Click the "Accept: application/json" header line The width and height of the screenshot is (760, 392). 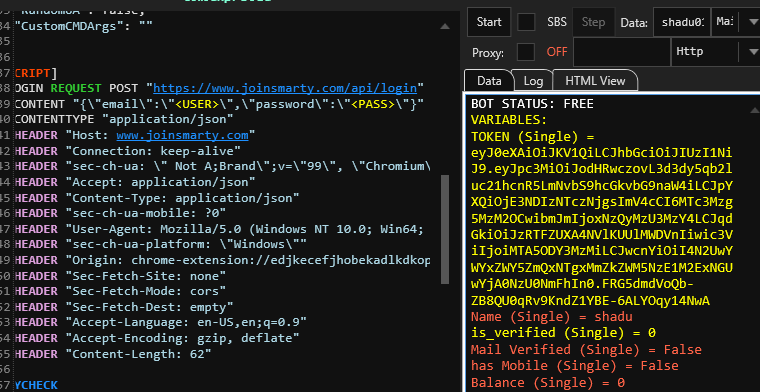point(135,182)
